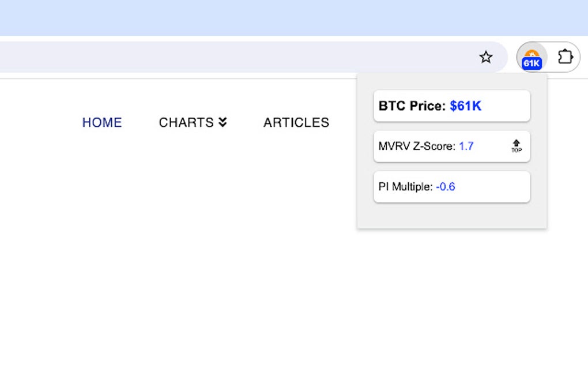
Task: Click the MVRV value 1.7
Action: [466, 147]
